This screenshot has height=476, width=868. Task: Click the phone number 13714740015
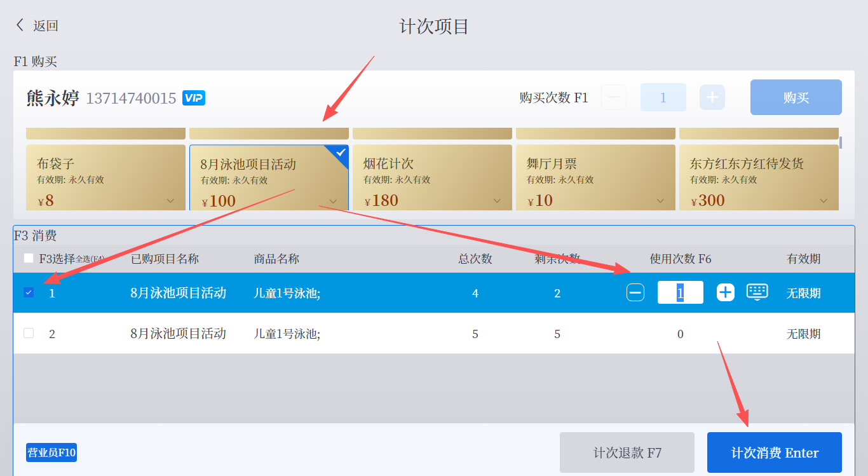pos(131,99)
